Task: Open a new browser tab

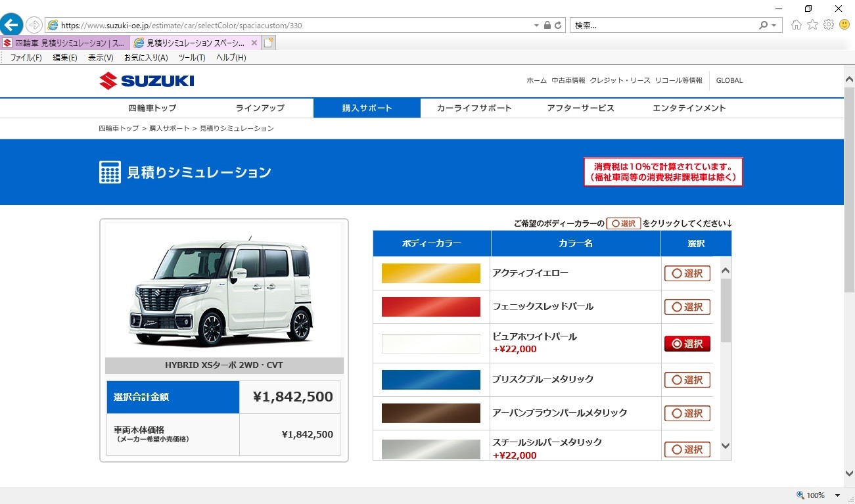Action: 269,43
